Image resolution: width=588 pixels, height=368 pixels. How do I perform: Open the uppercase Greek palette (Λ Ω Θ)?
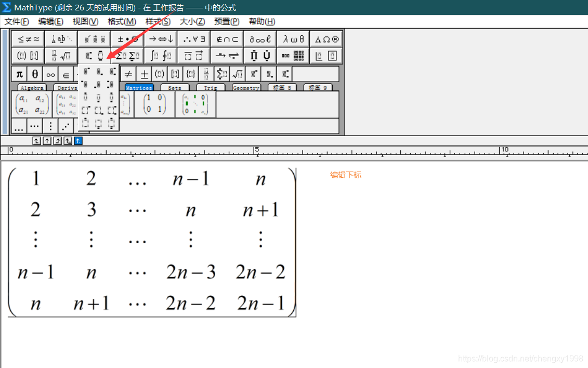click(326, 39)
